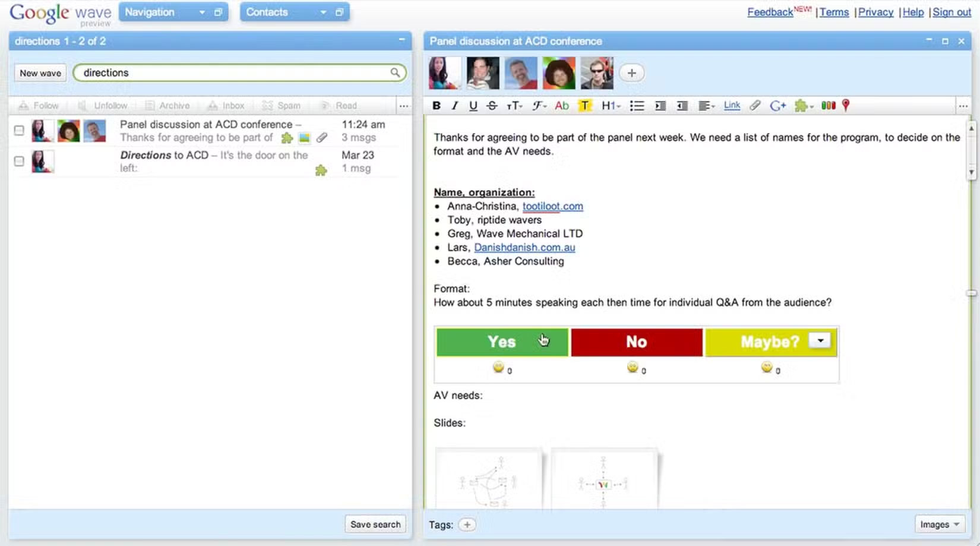The height and width of the screenshot is (546, 980).
Task: Open the Terms link
Action: pyautogui.click(x=834, y=12)
